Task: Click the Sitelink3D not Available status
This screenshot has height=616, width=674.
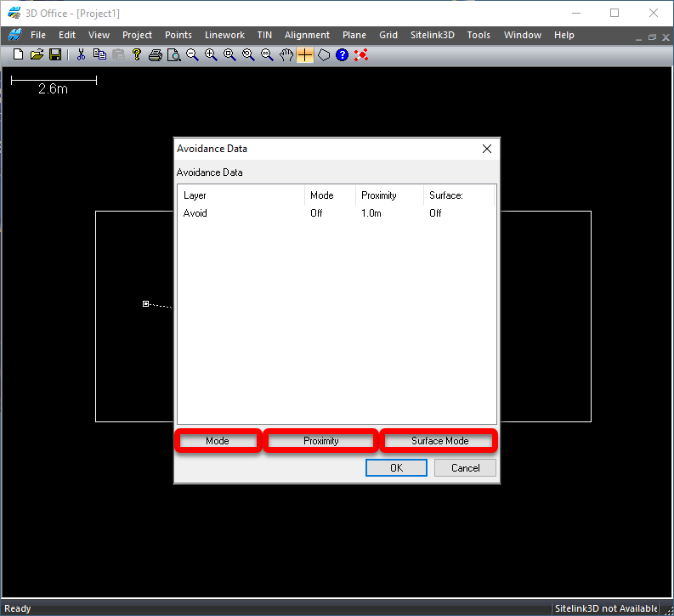Action: coord(606,608)
